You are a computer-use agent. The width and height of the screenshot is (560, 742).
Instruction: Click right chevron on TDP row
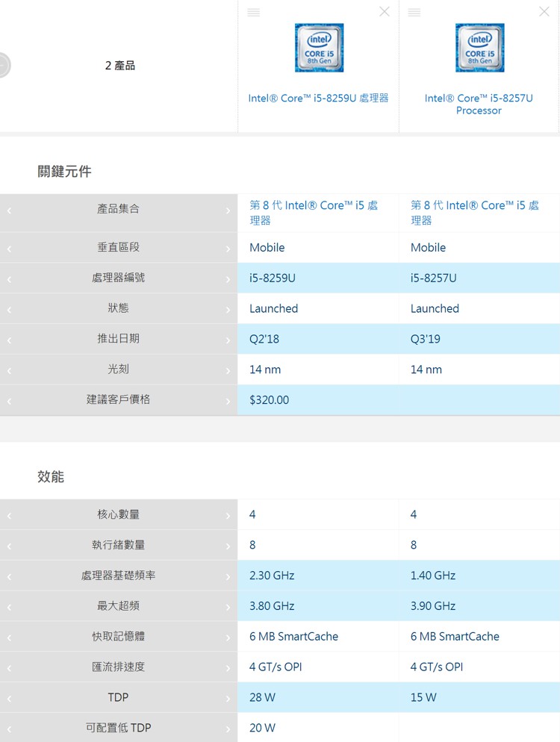coord(228,699)
